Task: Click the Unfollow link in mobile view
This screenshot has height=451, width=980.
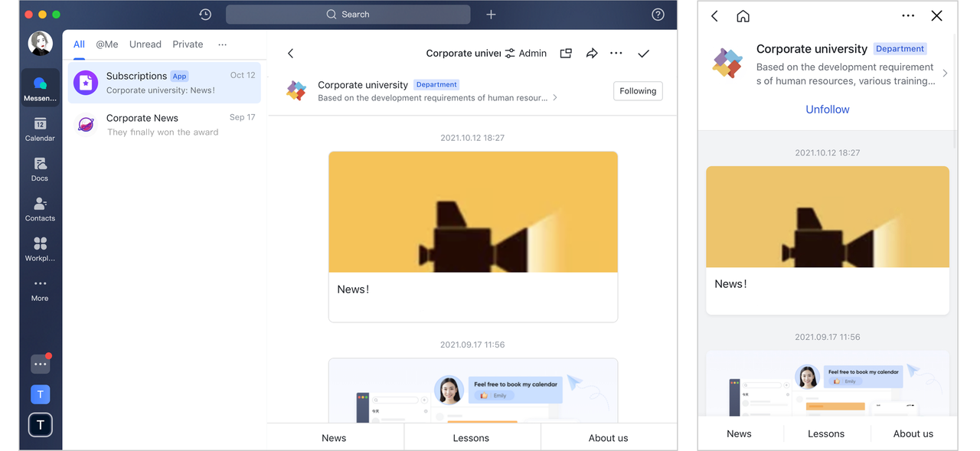Action: point(827,109)
